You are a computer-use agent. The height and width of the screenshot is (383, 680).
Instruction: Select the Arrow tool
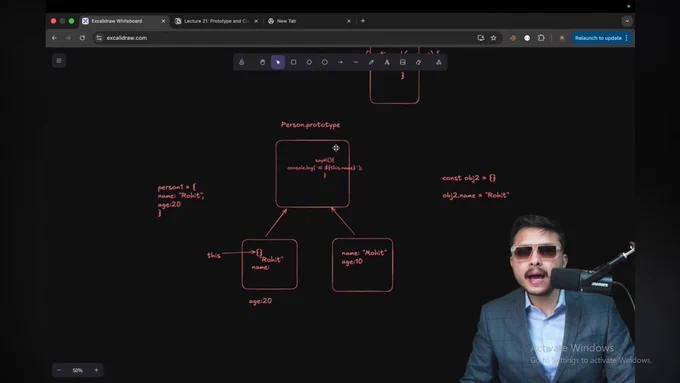[x=340, y=62]
